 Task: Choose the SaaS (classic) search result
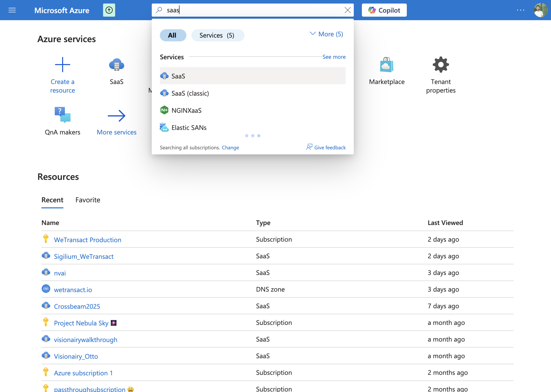253,93
